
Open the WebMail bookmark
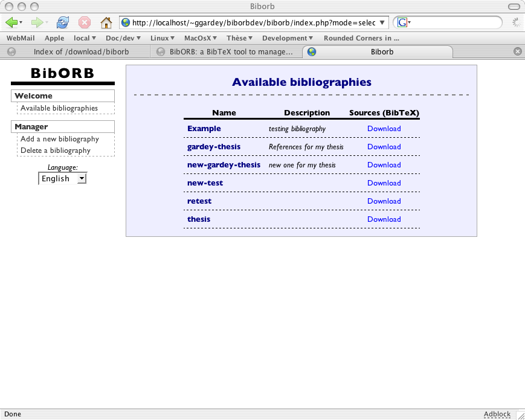[21, 38]
